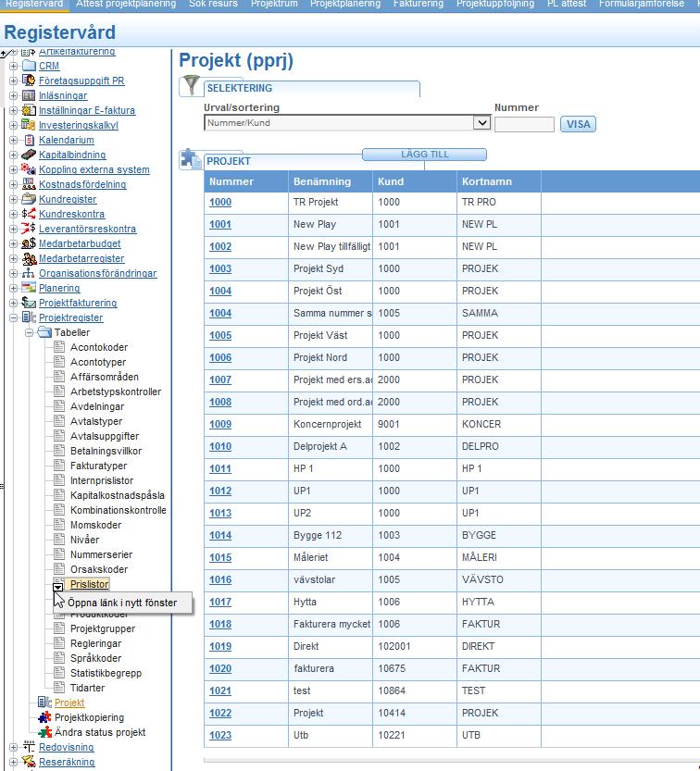
Task: Switch to the Projektrum tab
Action: 274,4
